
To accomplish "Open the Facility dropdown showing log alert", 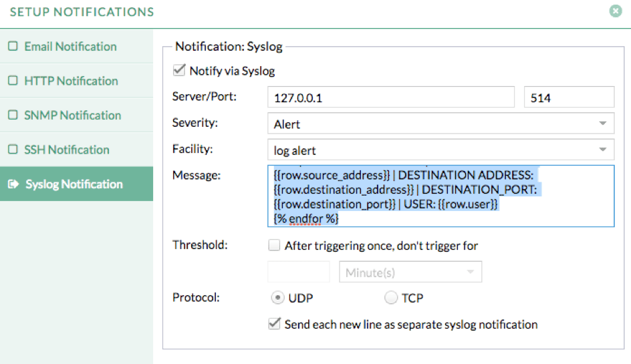I will (440, 150).
